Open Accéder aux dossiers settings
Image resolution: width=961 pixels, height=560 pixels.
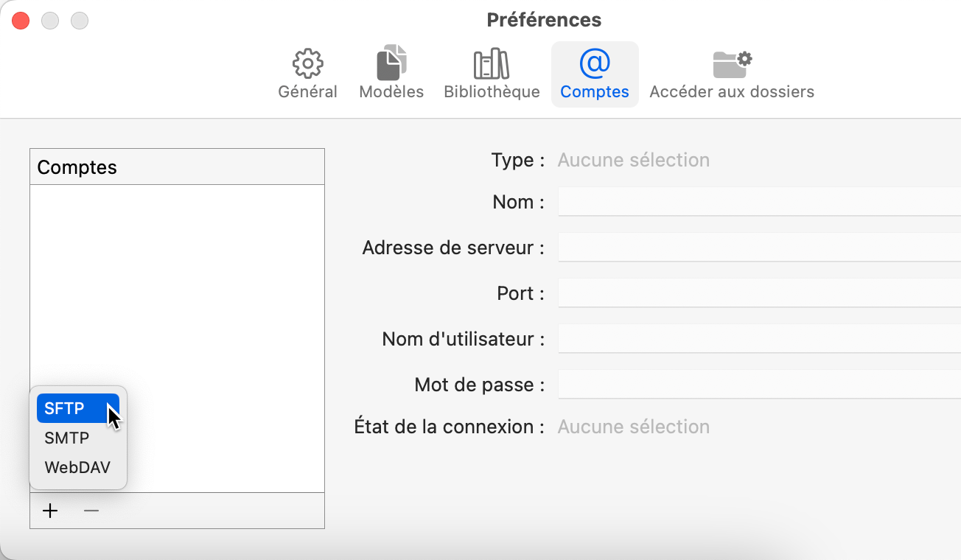[731, 71]
